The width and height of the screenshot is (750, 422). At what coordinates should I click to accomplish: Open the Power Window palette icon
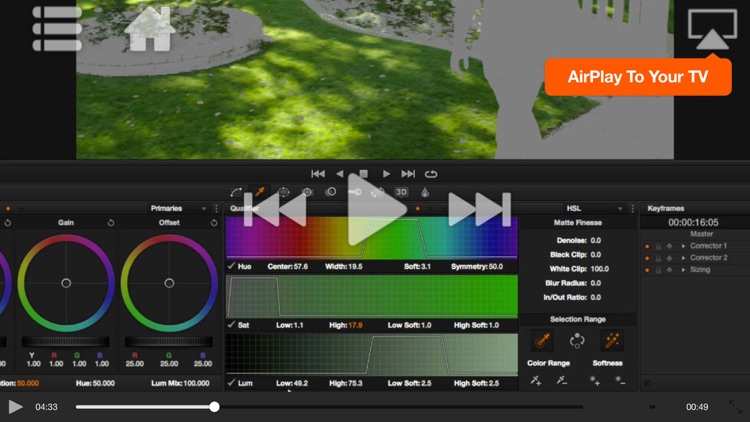pyautogui.click(x=284, y=192)
